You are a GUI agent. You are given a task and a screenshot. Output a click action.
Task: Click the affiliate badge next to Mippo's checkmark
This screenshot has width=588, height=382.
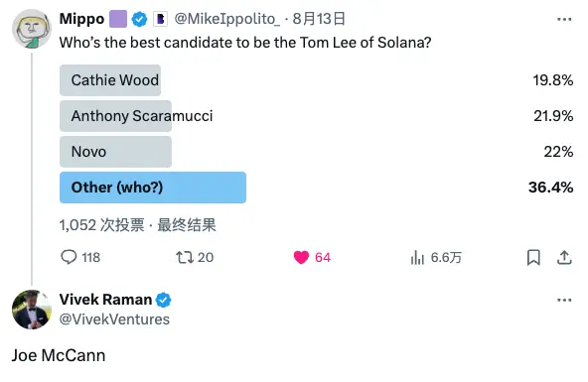click(160, 19)
